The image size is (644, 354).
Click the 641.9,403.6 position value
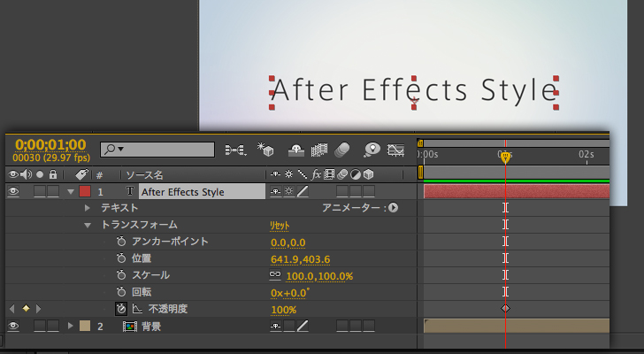tap(300, 259)
